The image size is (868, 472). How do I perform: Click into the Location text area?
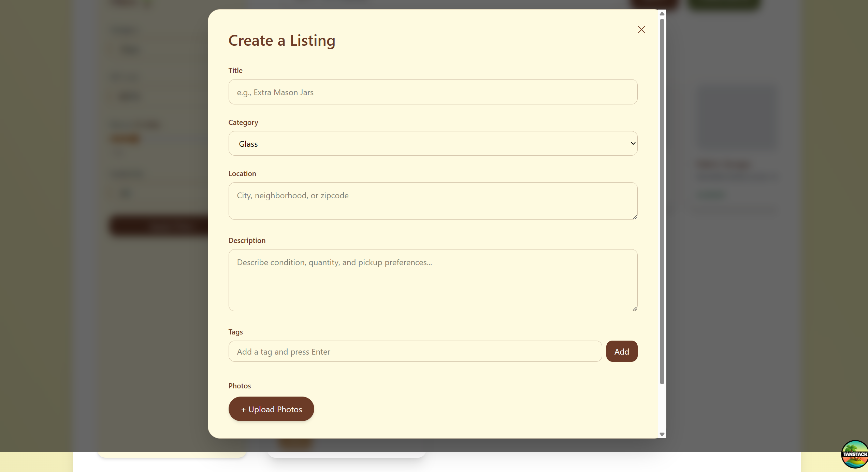433,201
